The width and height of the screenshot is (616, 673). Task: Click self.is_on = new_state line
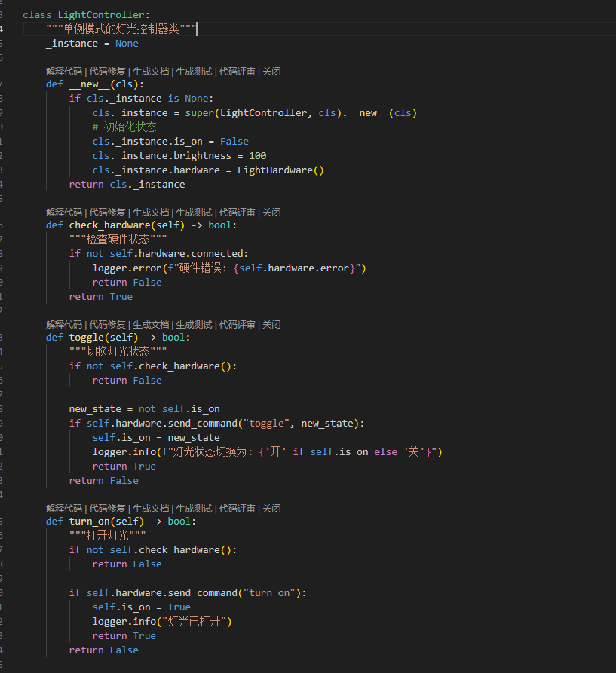(156, 437)
